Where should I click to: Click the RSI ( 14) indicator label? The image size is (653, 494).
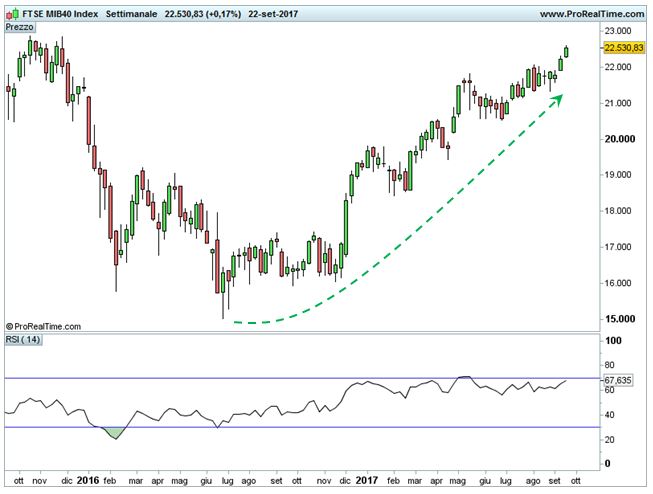coord(23,339)
